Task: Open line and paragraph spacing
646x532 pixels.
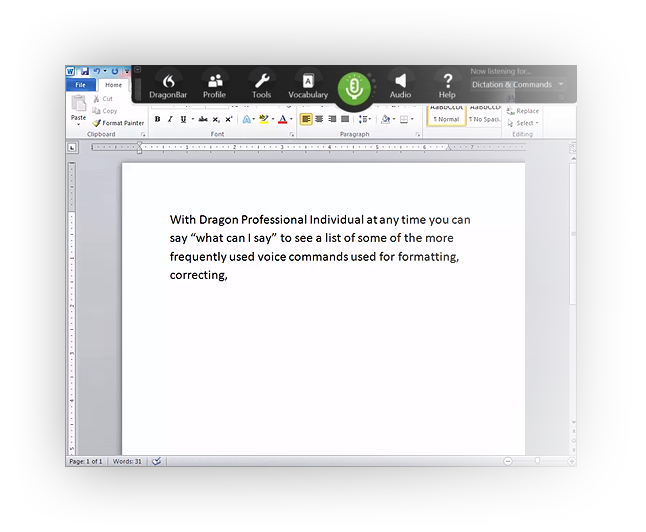Action: click(365, 119)
